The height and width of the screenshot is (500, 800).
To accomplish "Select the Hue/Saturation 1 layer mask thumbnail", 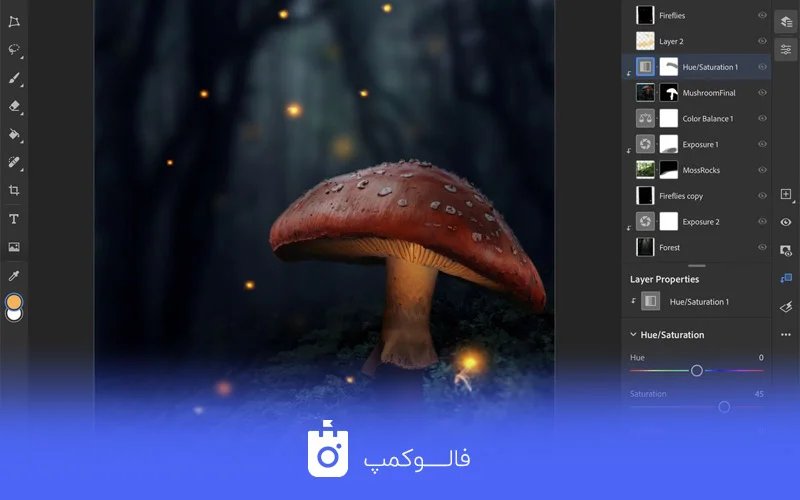I will 668,67.
